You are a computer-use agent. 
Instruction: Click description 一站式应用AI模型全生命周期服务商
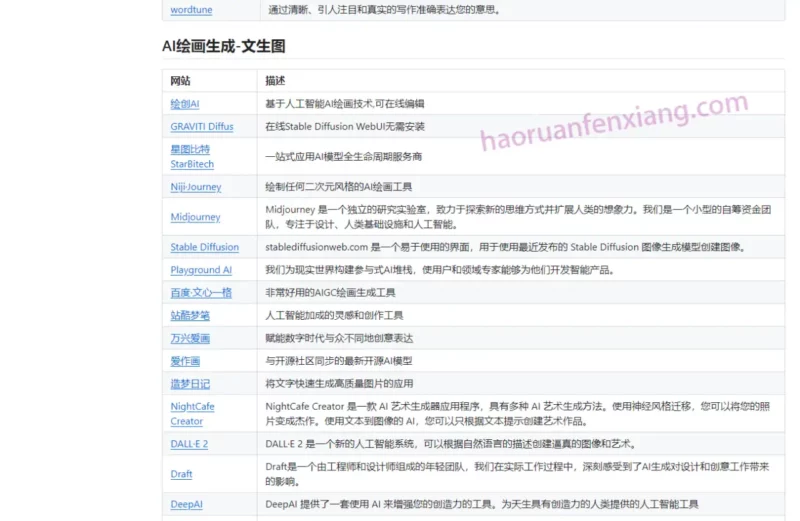click(x=343, y=157)
